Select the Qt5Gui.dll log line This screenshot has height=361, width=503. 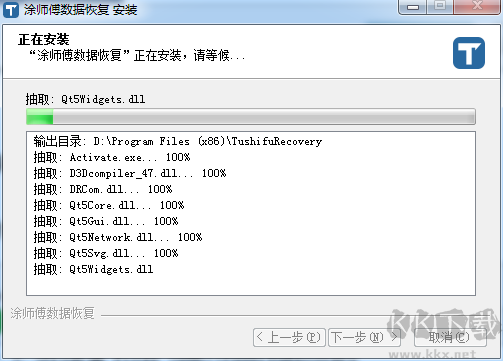[106, 221]
